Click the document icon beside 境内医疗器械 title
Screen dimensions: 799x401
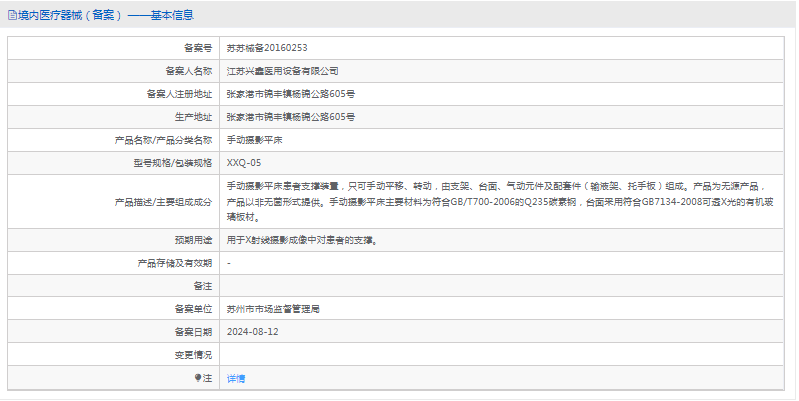[12, 15]
